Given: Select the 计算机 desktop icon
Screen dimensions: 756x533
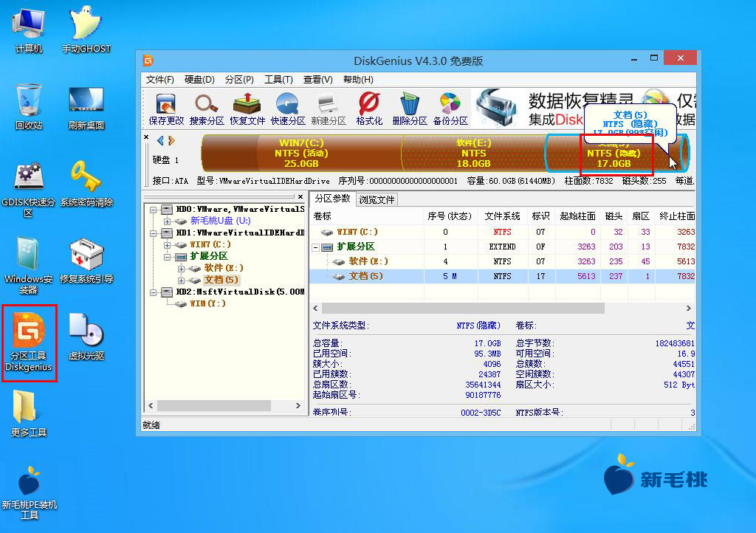Looking at the screenshot, I should (29, 30).
